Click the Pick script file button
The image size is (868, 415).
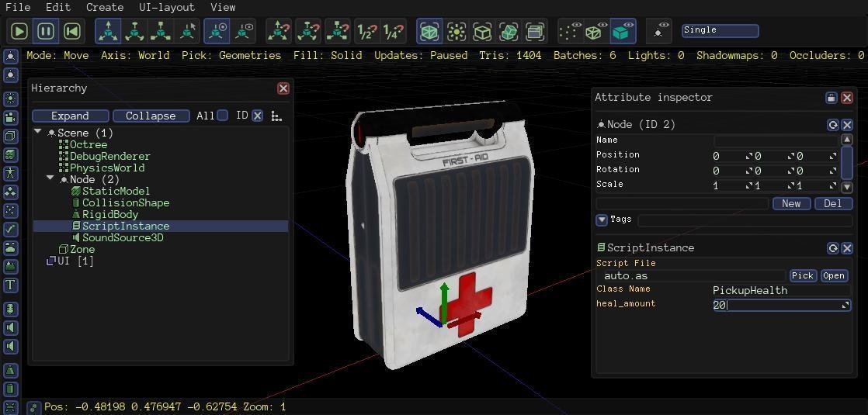803,275
